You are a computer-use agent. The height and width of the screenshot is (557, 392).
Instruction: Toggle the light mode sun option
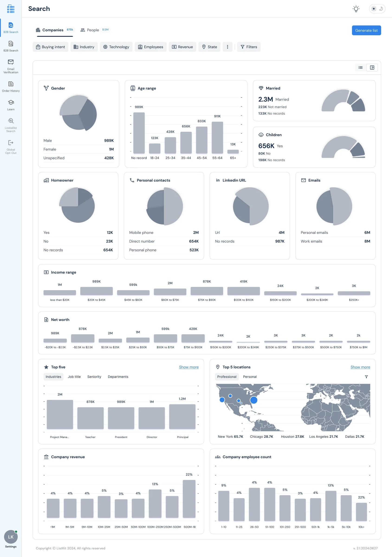(x=374, y=9)
